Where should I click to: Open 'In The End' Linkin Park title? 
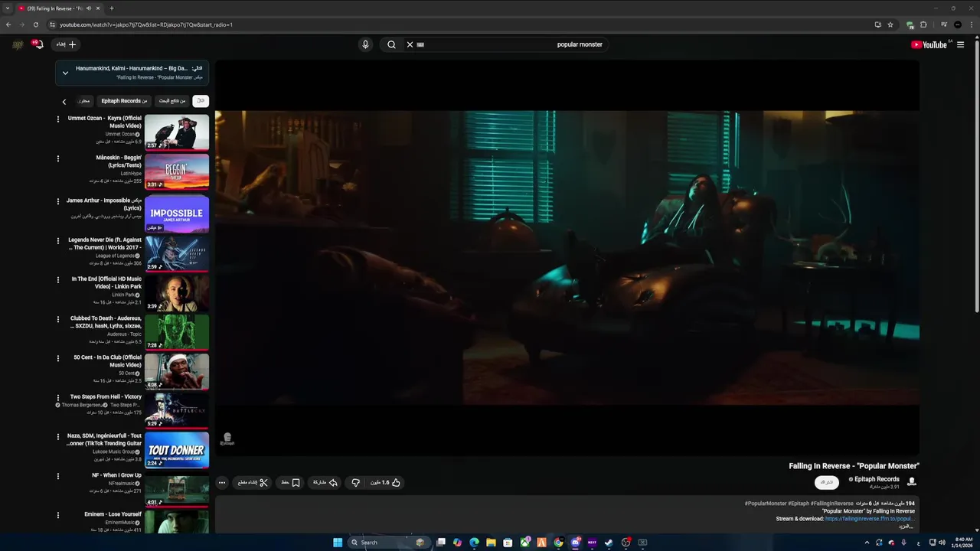[106, 282]
